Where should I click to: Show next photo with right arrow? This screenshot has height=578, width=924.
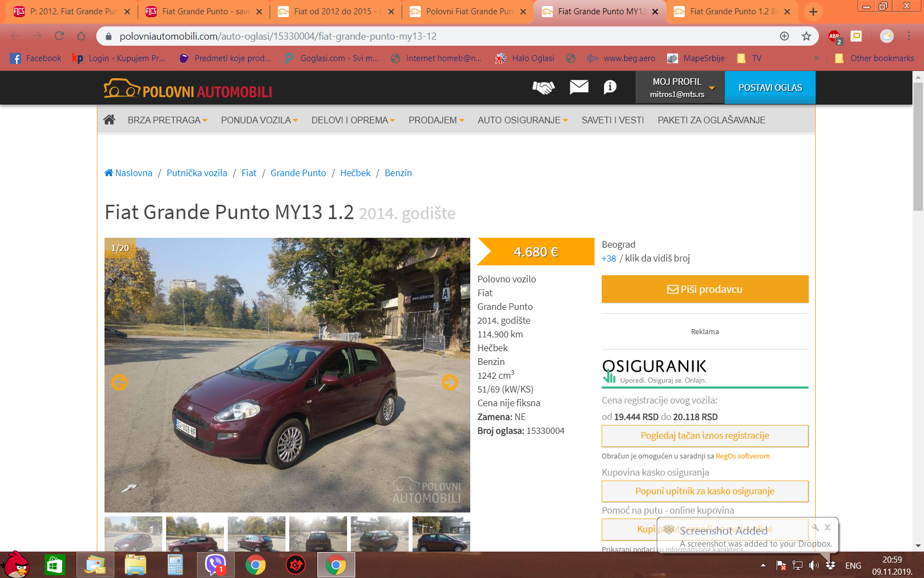tap(450, 381)
